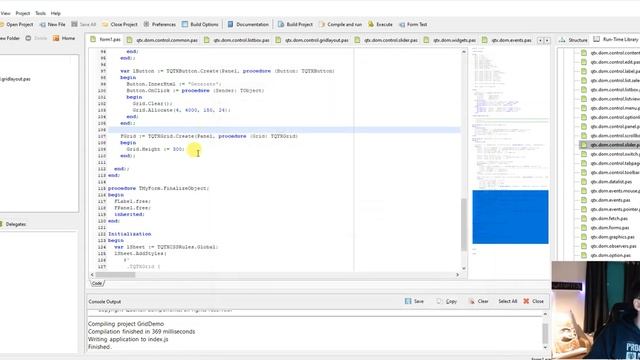The height and width of the screenshot is (360, 640).
Task: Click the Home button in file panel
Action: coord(64,38)
